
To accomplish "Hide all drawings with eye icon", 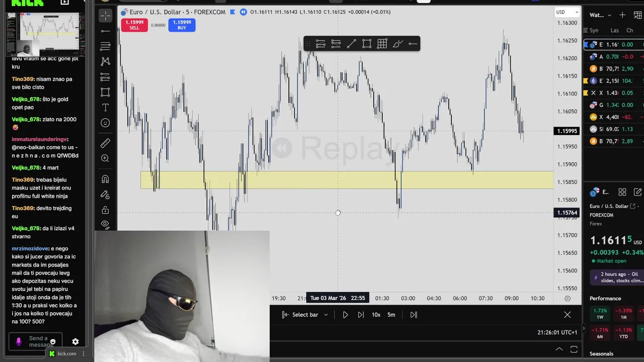I will tap(105, 224).
